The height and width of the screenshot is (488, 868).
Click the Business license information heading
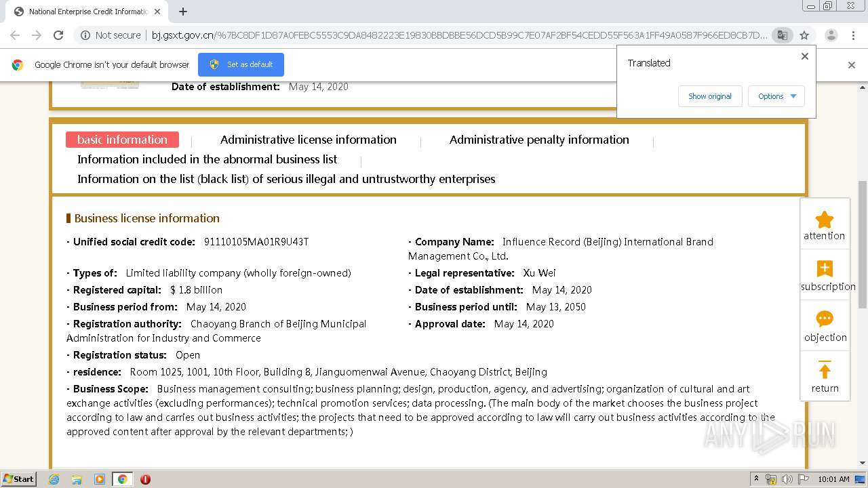point(146,218)
